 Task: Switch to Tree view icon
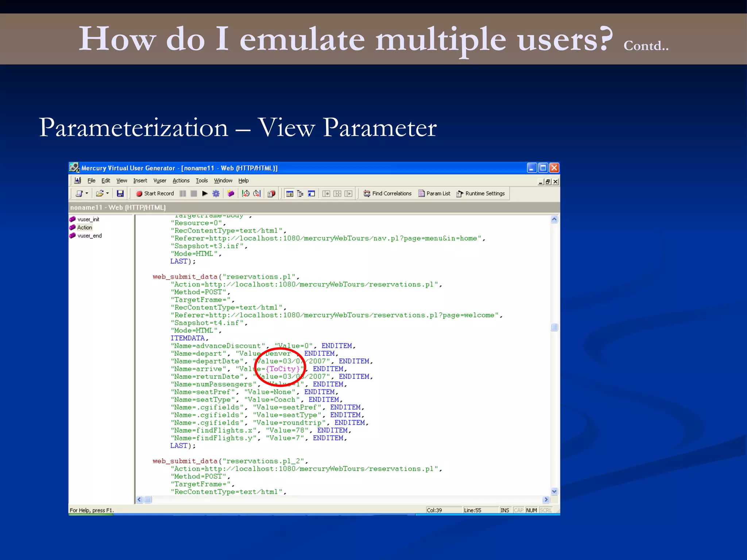[x=301, y=194]
